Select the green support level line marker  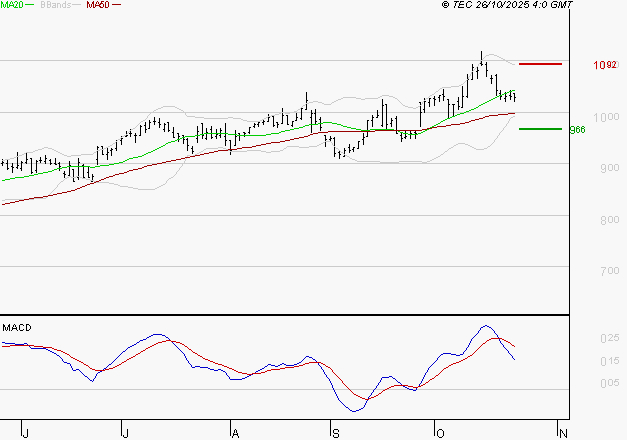pyautogui.click(x=540, y=129)
